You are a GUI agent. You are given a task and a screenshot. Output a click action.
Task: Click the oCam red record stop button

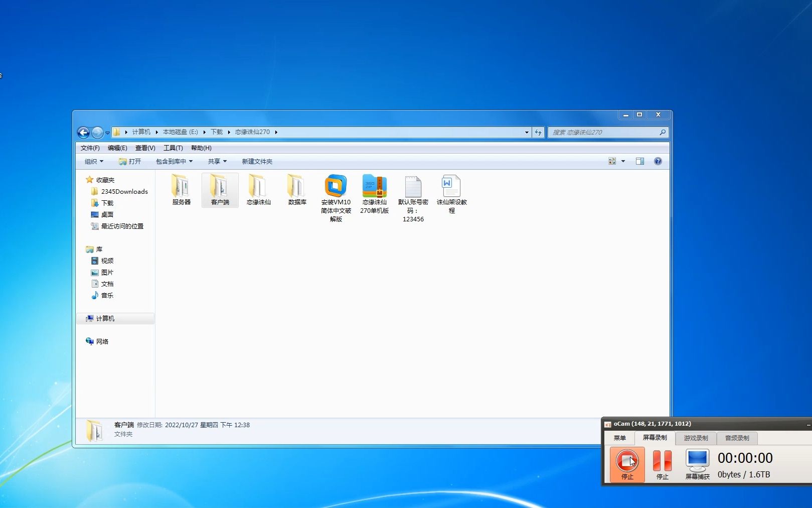point(627,464)
